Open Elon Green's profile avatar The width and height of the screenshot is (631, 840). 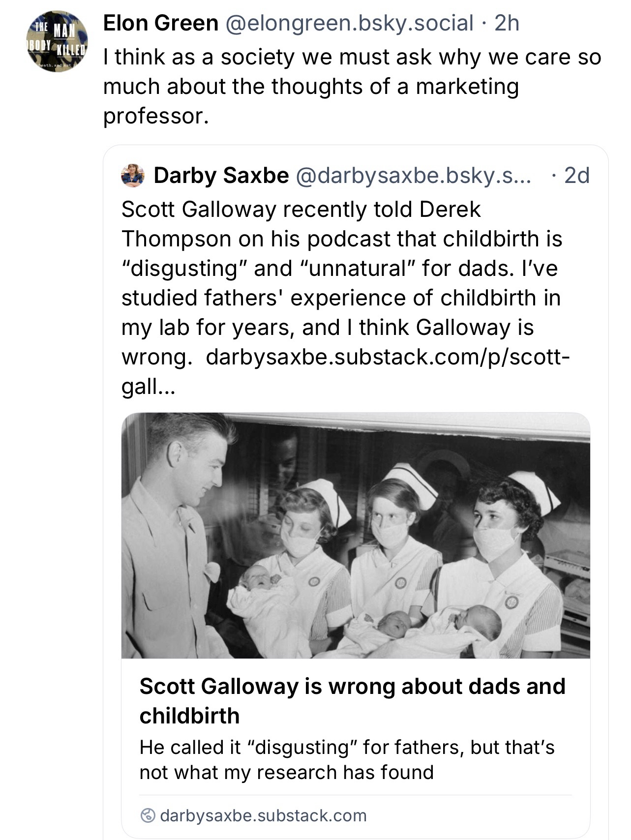(57, 41)
